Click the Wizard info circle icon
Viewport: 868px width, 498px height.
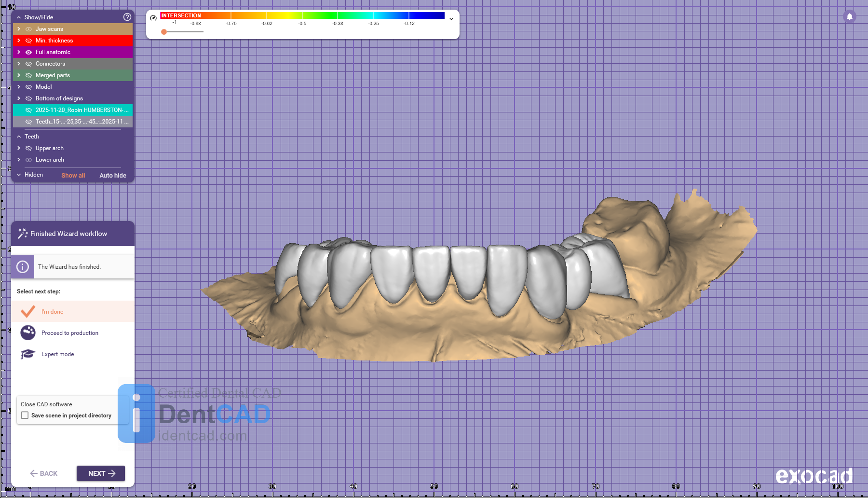23,267
